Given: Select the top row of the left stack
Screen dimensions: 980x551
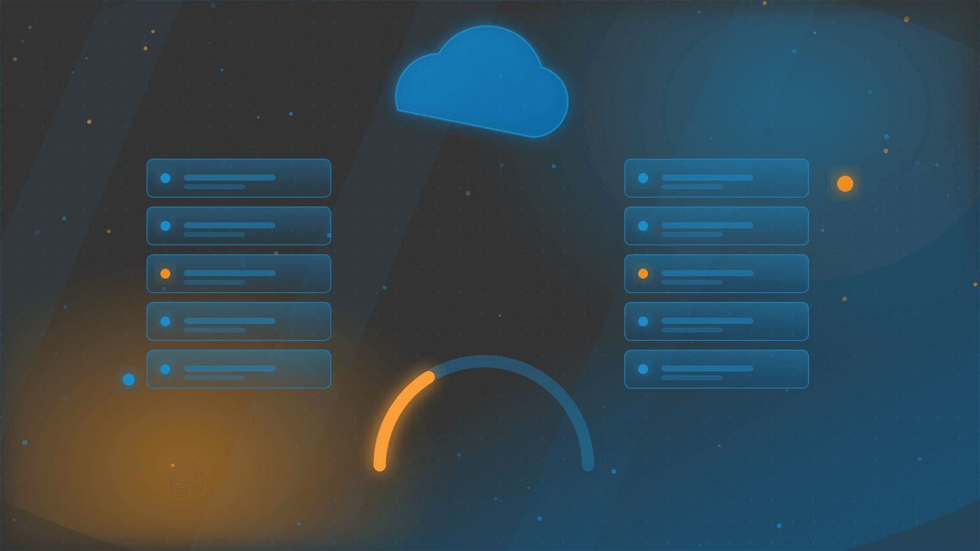Looking at the screenshot, I should (239, 178).
